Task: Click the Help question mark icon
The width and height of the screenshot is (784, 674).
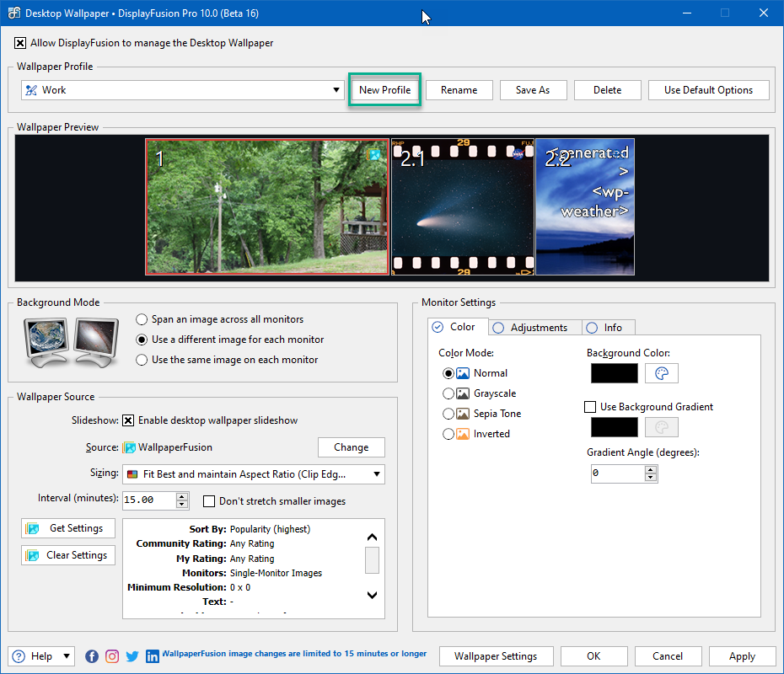Action: pos(19,656)
